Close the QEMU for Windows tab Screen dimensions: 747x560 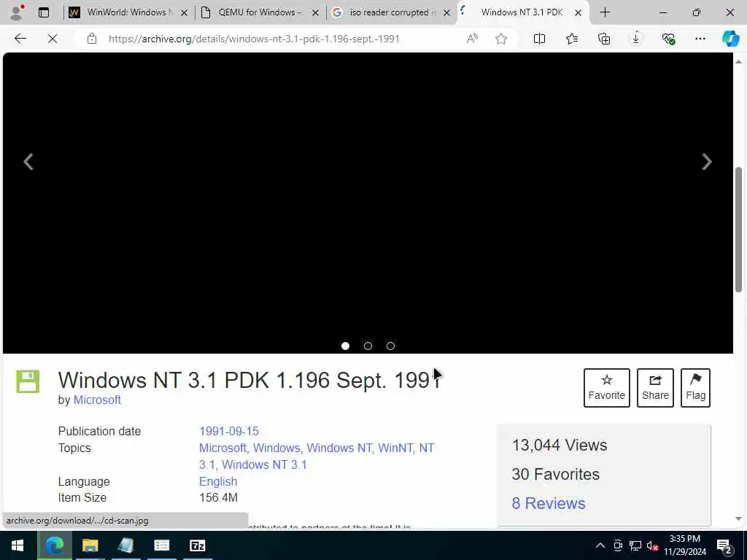315,13
